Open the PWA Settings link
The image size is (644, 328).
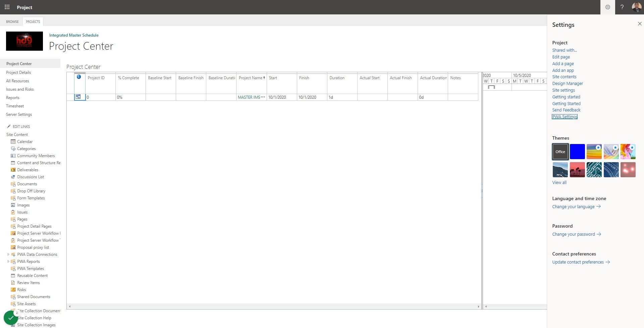point(565,117)
